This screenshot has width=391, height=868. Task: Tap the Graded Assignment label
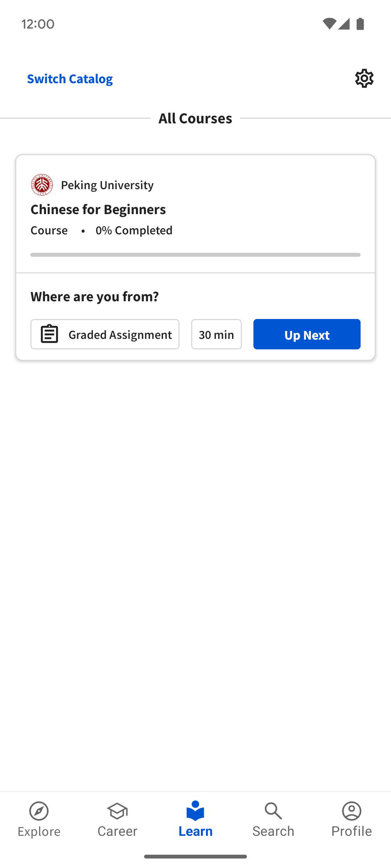click(x=120, y=335)
